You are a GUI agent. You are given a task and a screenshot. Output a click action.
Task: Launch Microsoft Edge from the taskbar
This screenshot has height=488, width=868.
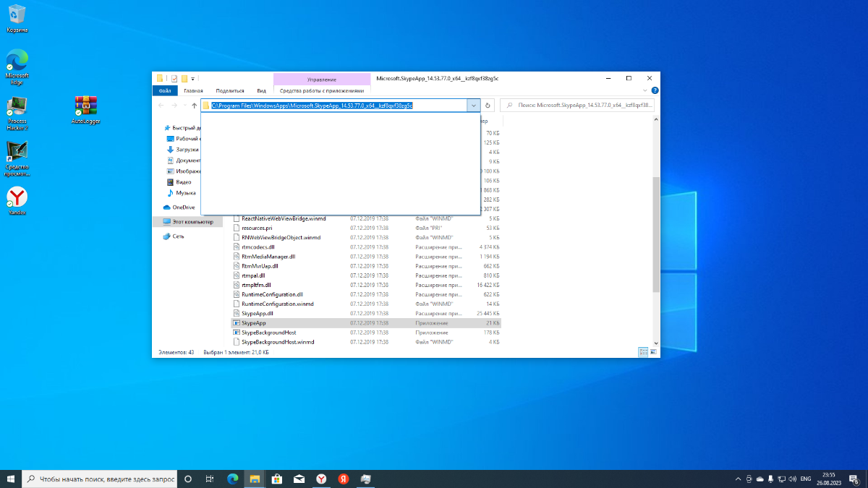pos(233,479)
